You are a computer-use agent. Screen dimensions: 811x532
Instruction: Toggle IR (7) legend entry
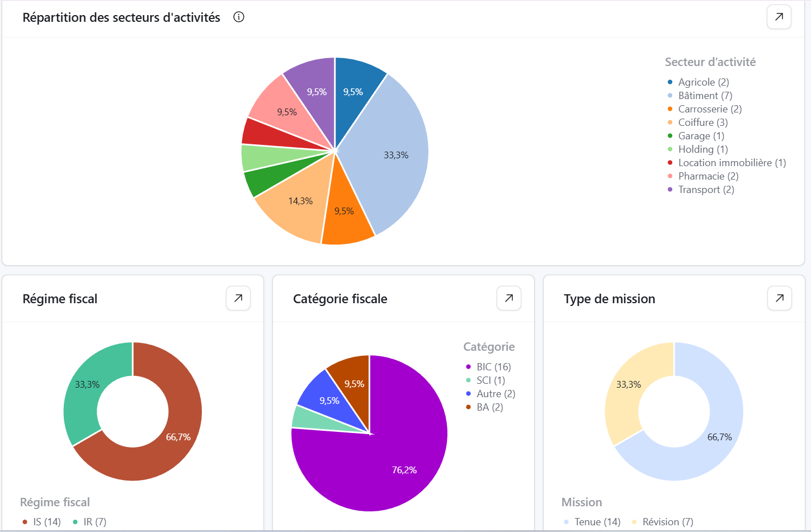89,522
